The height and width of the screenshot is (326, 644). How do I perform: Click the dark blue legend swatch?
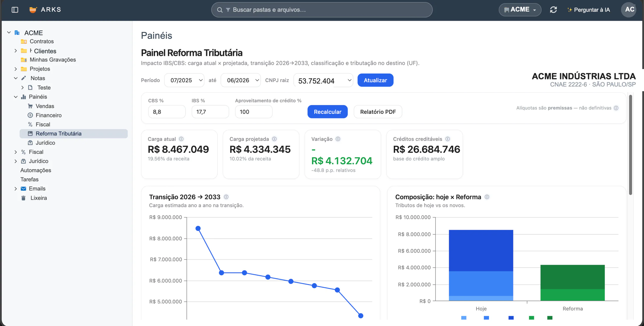point(511,318)
